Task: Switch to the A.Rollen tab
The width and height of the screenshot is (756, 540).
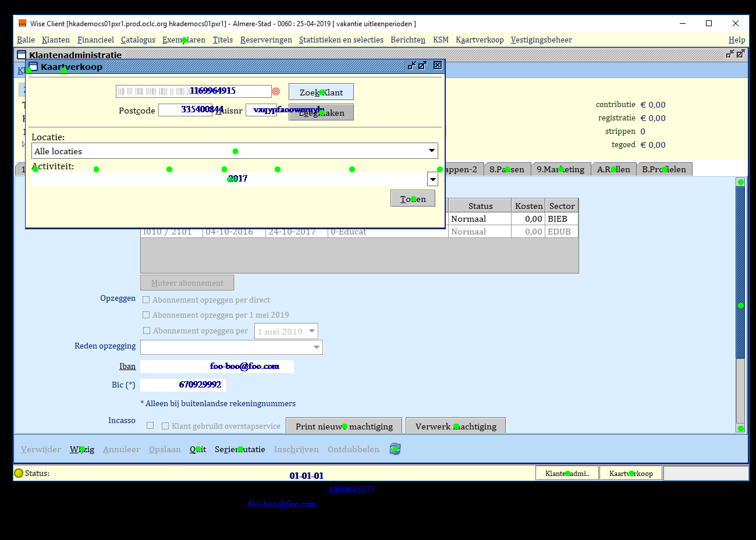Action: click(x=613, y=169)
